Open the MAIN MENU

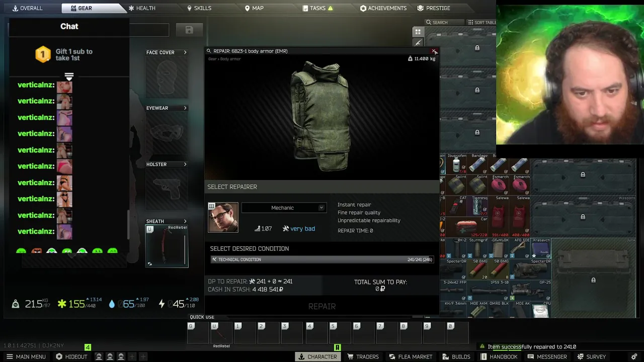(x=26, y=356)
